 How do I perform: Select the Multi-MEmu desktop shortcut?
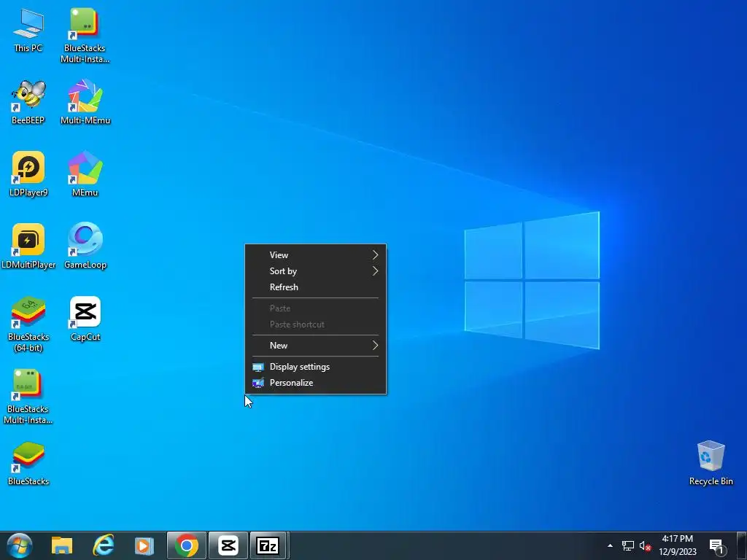click(85, 102)
